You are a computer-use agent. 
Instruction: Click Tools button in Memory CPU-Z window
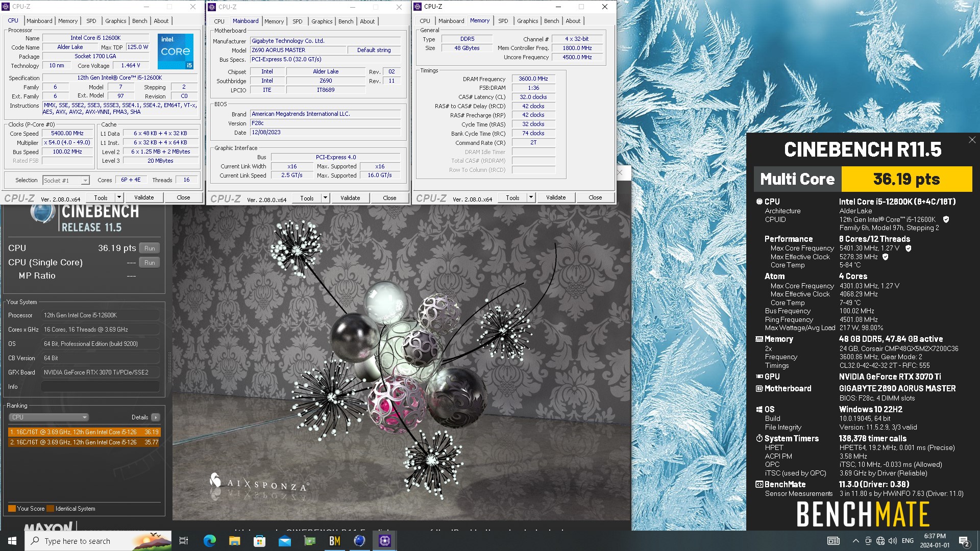(512, 197)
